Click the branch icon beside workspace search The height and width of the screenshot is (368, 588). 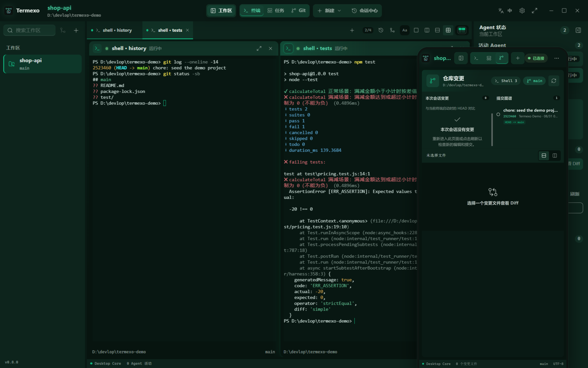[x=63, y=30]
